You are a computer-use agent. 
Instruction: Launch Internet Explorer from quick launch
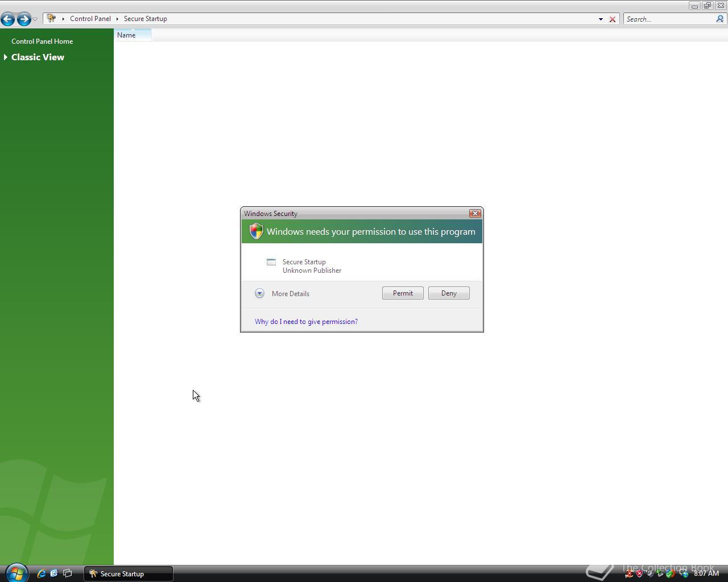(42, 573)
